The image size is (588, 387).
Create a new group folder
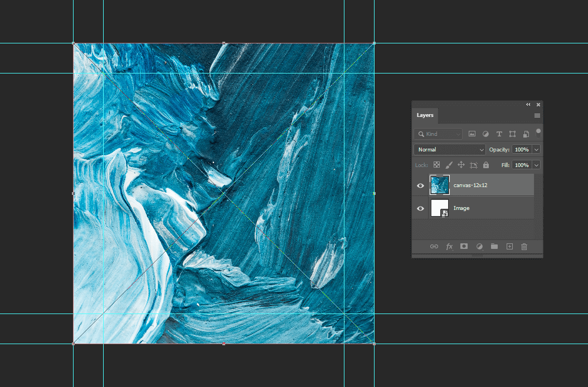pyautogui.click(x=494, y=246)
